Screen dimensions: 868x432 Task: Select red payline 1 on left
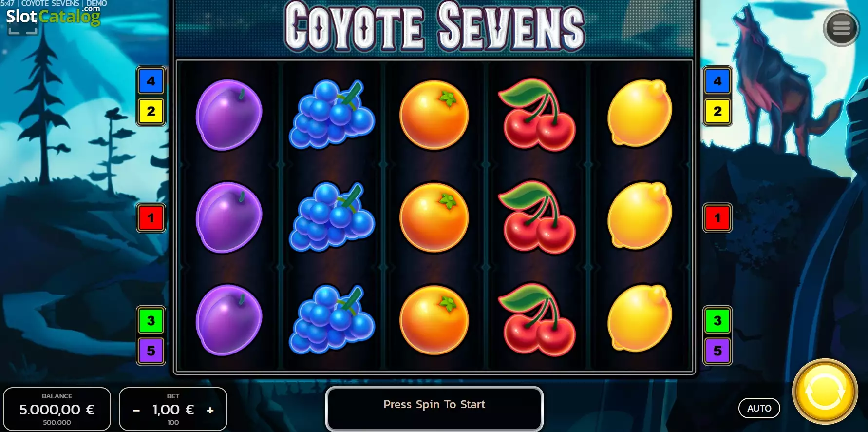coord(151,218)
